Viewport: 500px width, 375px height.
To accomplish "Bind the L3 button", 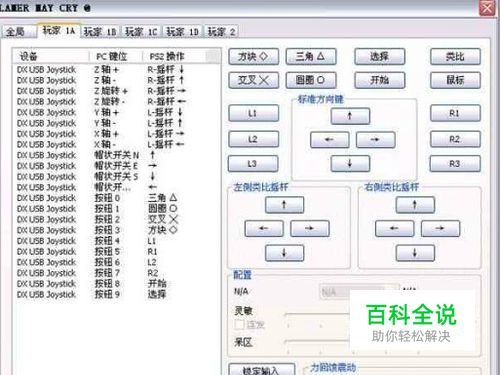I will pyautogui.click(x=253, y=164).
